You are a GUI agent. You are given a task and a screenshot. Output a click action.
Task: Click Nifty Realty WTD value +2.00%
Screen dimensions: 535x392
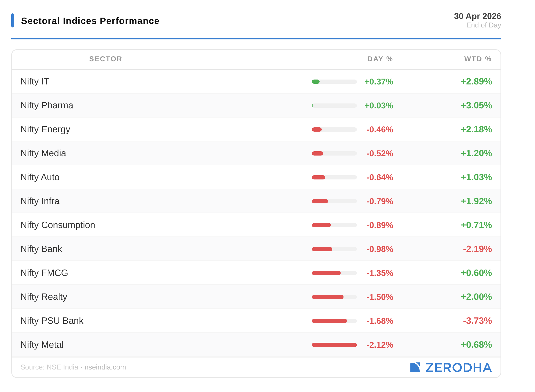tap(476, 297)
